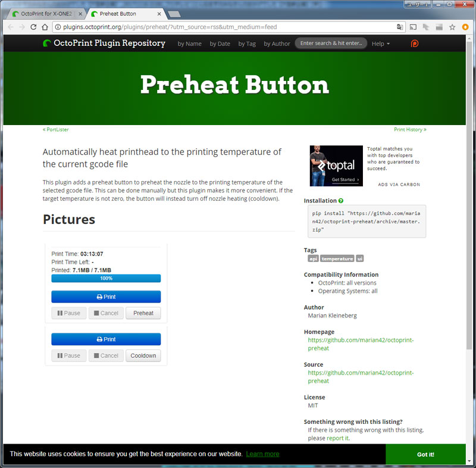Click the site info icon in address bar

click(x=58, y=27)
